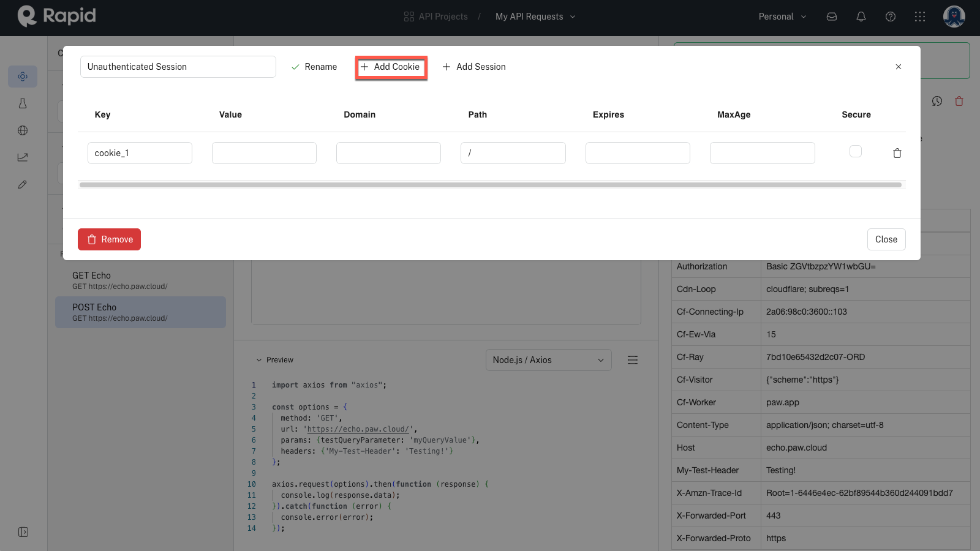Viewport: 980px width, 551px height.
Task: Open the globe icon in sidebar
Action: click(23, 130)
